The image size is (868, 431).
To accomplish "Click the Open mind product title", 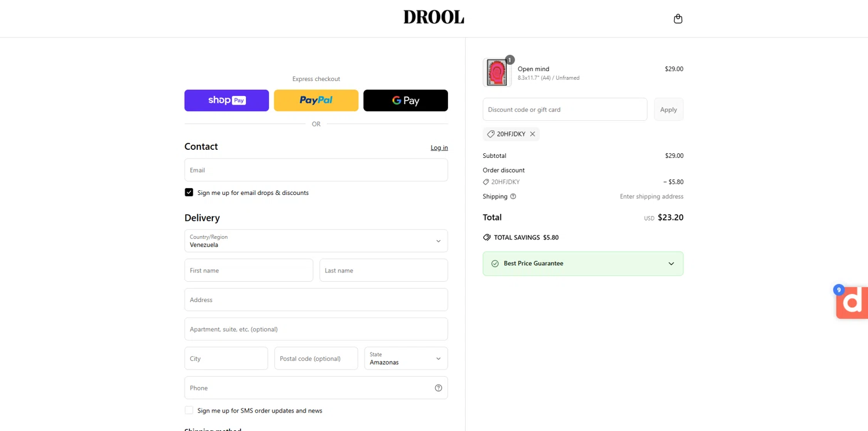I will tap(534, 69).
